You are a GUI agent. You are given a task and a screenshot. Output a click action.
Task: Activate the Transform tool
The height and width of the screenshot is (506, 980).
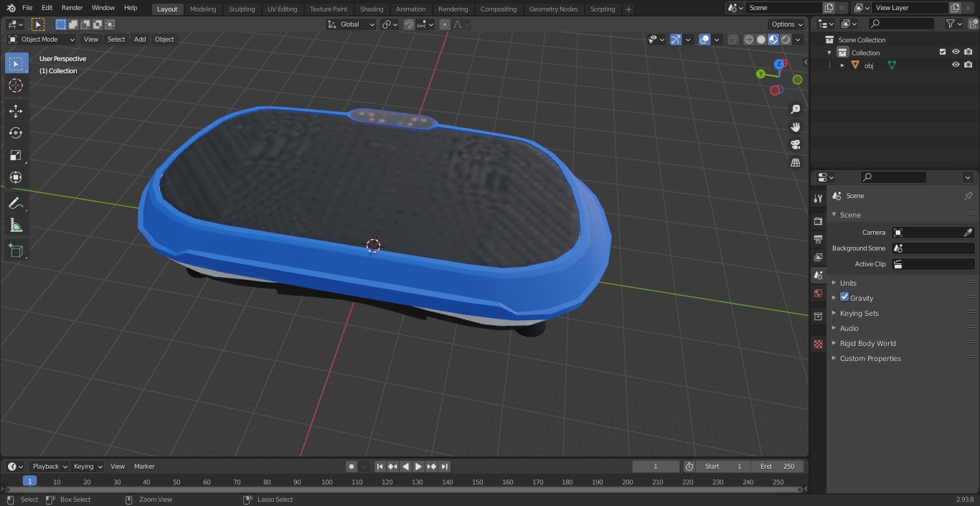(x=16, y=177)
